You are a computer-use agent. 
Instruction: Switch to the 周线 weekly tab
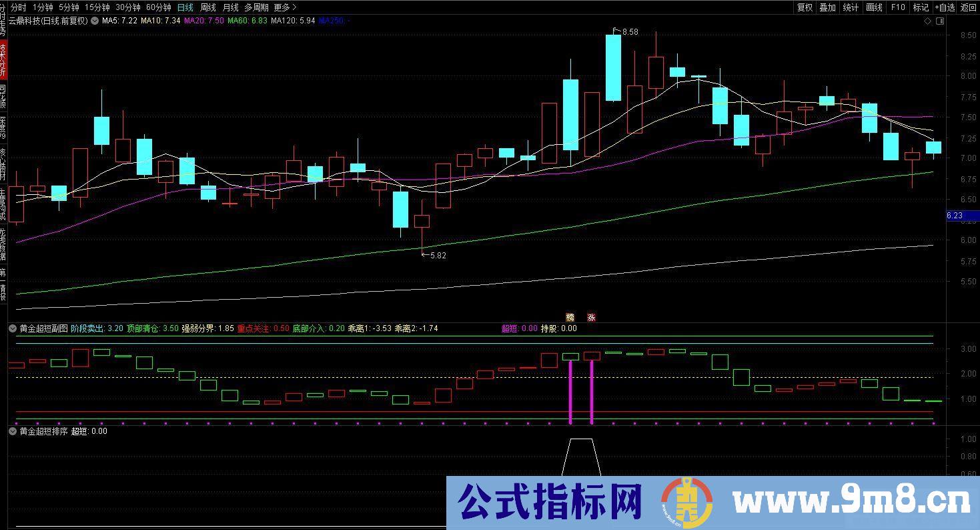point(208,7)
